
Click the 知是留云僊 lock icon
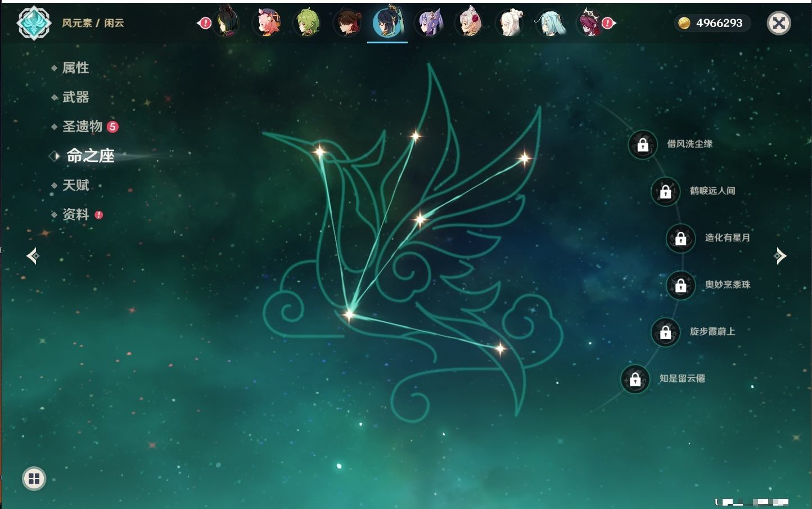[635, 379]
